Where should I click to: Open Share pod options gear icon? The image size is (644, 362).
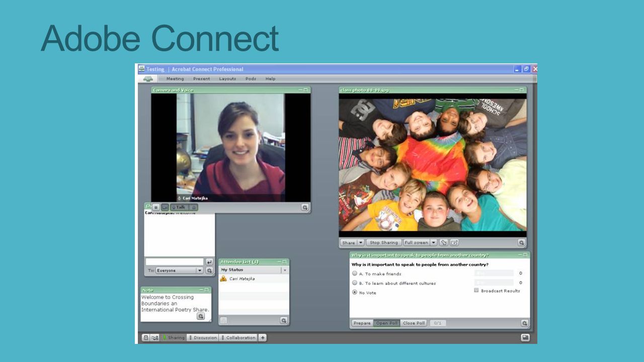pyautogui.click(x=521, y=242)
